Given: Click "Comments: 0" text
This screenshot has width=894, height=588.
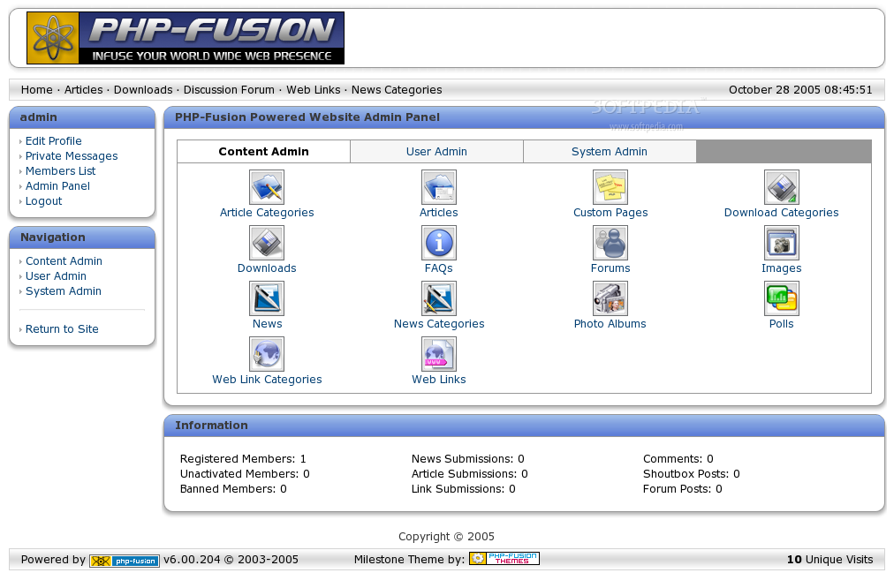Looking at the screenshot, I should coord(678,459).
